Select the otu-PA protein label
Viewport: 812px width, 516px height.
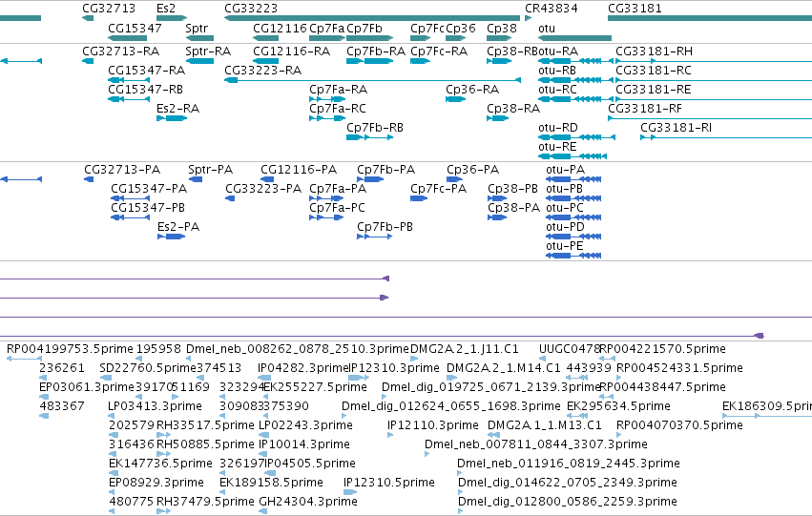(566, 170)
